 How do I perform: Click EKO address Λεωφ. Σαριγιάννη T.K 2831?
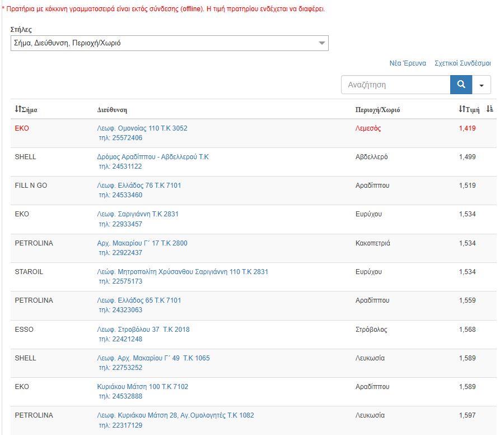pyautogui.click(x=138, y=214)
